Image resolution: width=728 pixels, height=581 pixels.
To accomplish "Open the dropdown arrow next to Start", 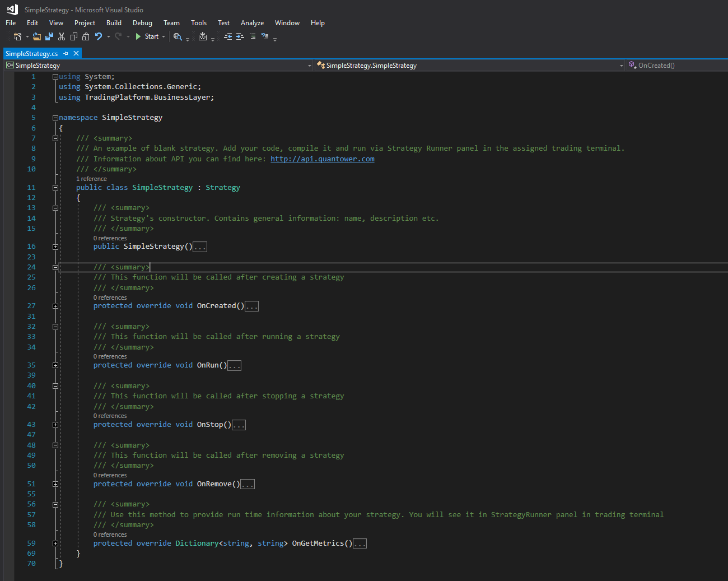I will (164, 36).
